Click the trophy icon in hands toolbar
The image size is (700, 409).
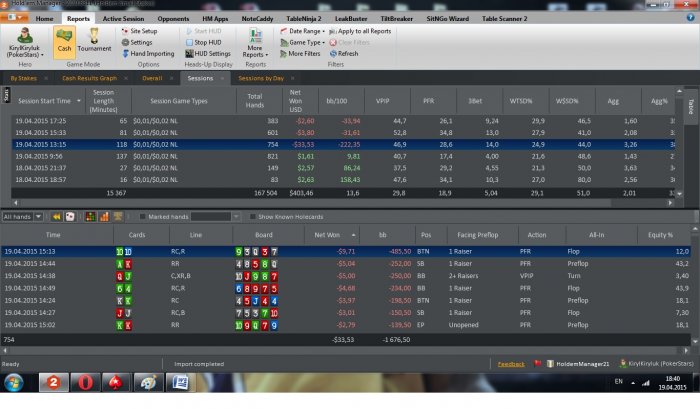pyautogui.click(x=118, y=217)
